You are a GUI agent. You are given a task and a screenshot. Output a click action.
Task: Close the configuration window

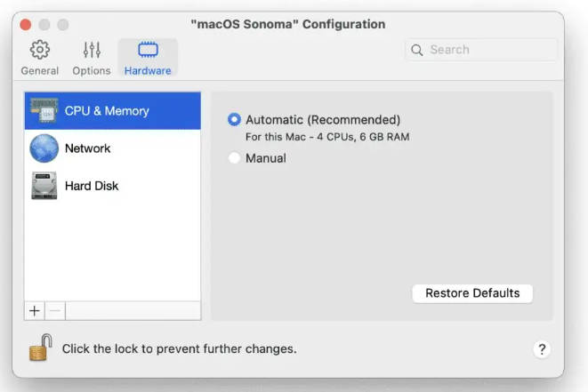(x=26, y=25)
